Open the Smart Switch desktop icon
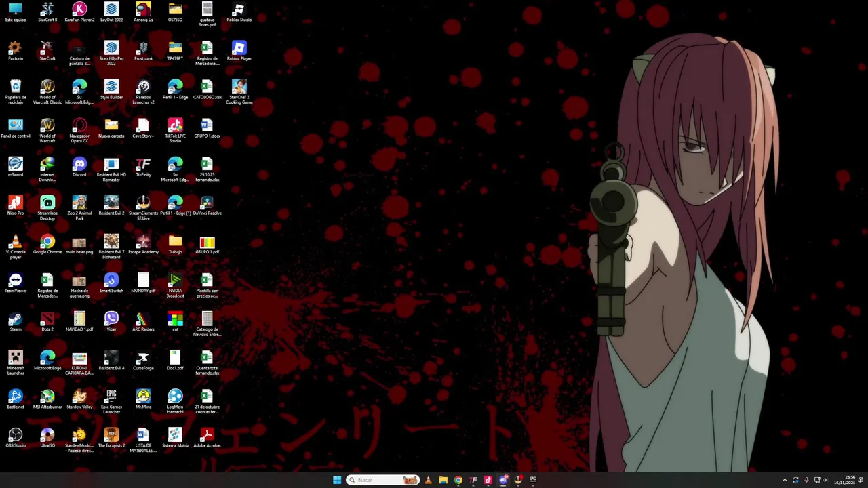Viewport: 868px width, 488px height. click(x=111, y=283)
